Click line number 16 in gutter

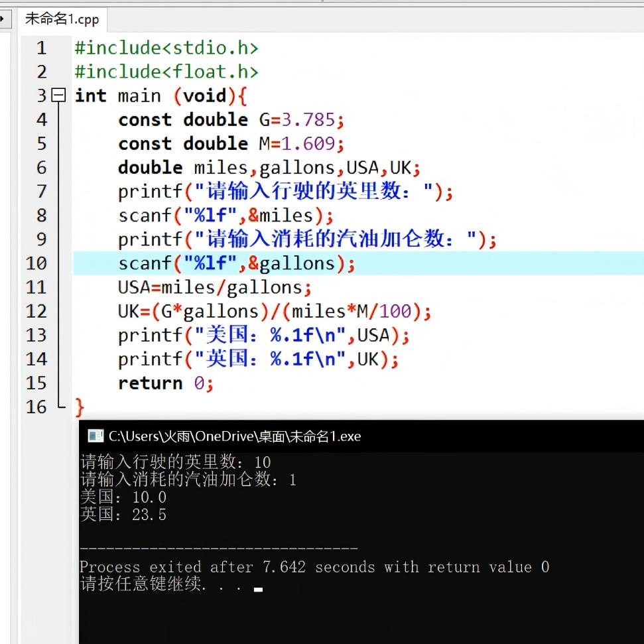coord(36,407)
